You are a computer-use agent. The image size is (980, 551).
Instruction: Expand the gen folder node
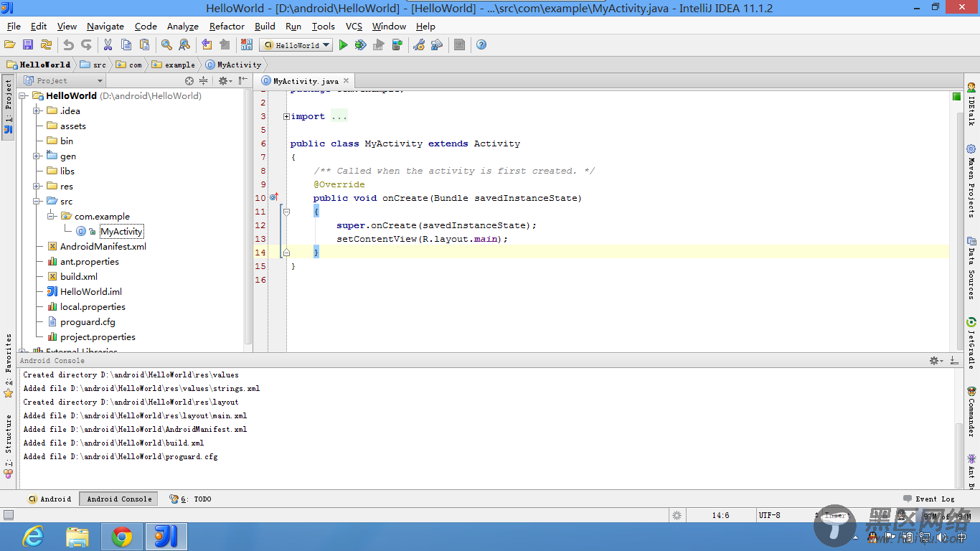coord(37,156)
